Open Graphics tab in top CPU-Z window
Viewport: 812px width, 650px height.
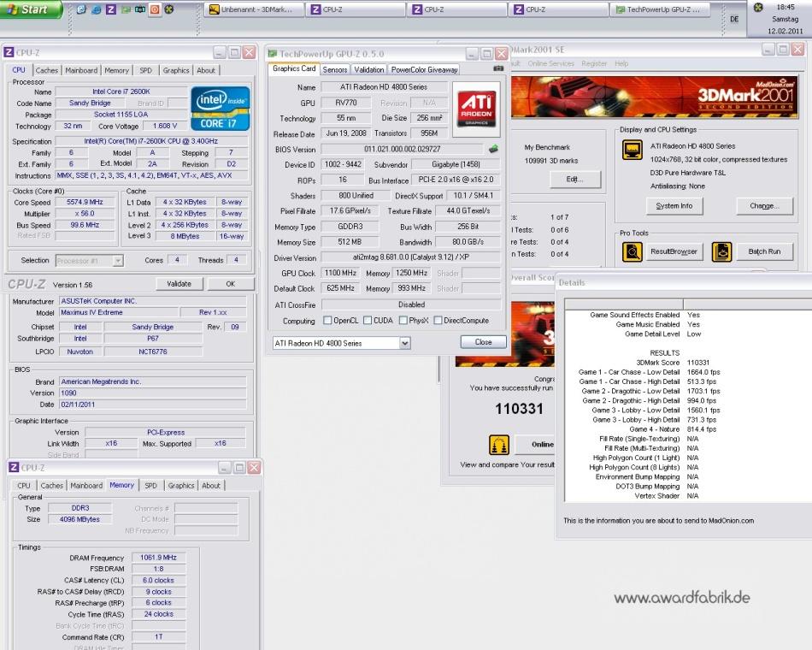click(176, 70)
